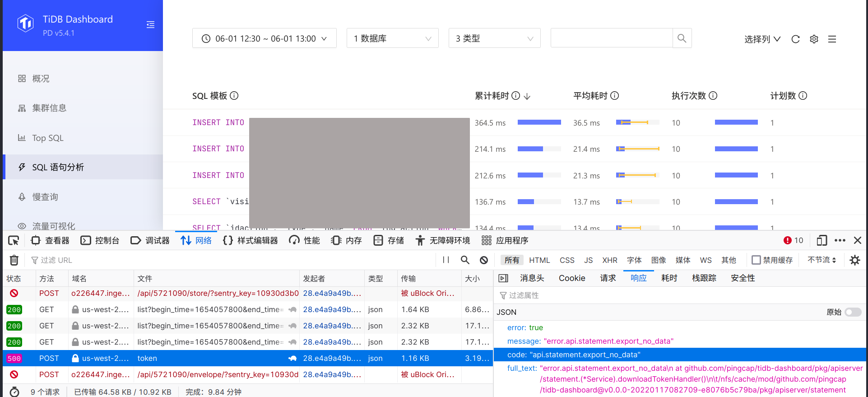Toggle responsive design mode icon
Viewport: 868px width, 397px height.
(822, 241)
